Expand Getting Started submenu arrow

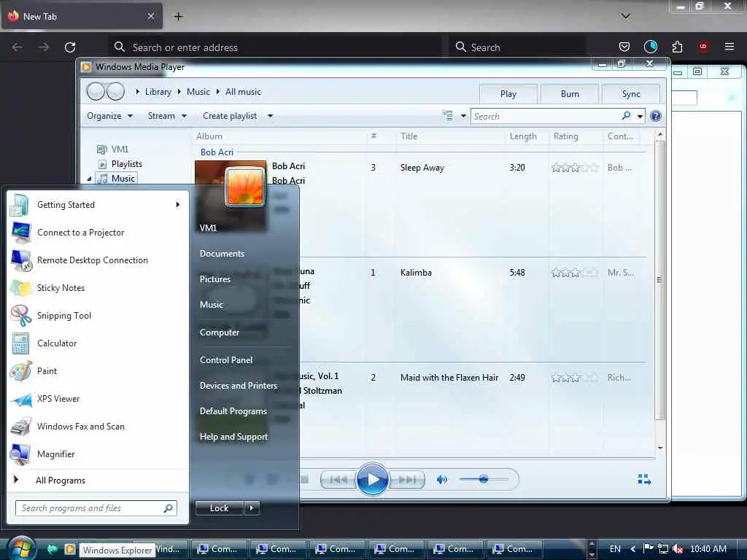tap(178, 205)
